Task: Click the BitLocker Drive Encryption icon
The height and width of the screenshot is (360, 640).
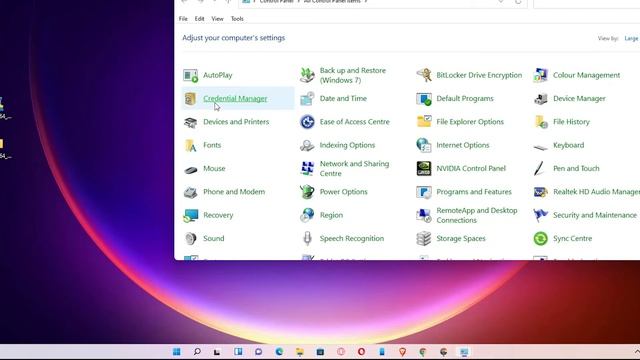Action: [x=424, y=75]
